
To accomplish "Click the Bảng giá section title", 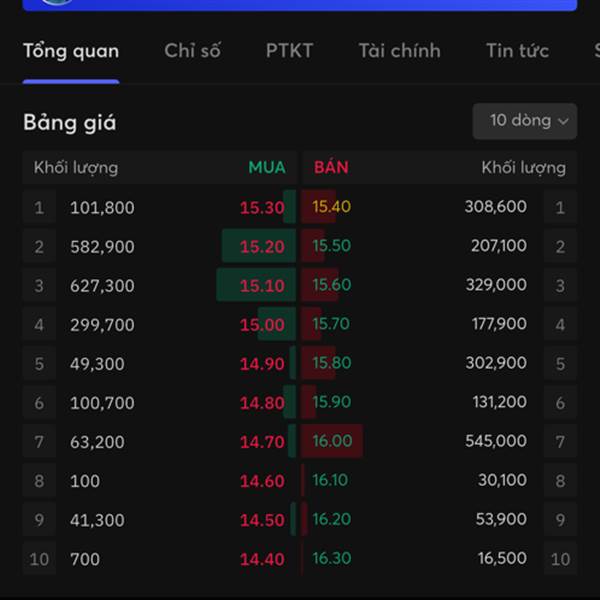I will (70, 123).
